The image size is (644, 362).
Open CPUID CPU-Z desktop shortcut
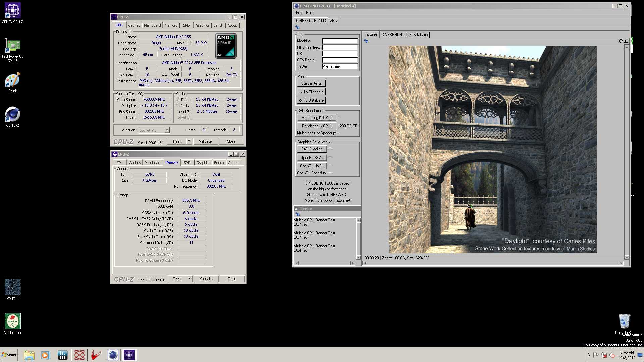pos(12,13)
